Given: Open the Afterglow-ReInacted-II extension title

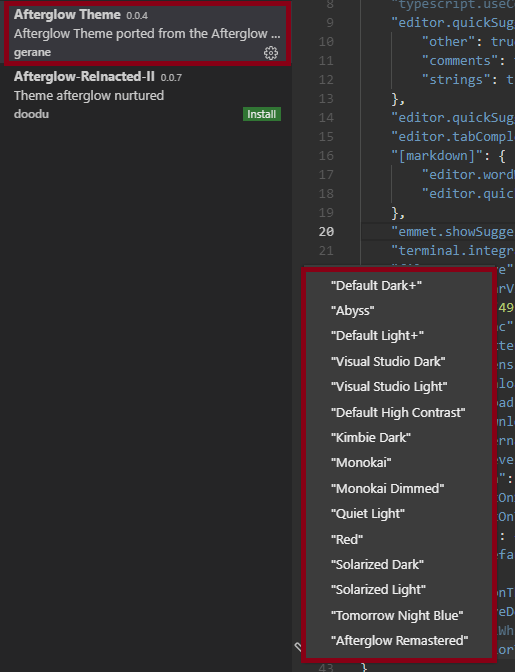Looking at the screenshot, I should [x=84, y=76].
